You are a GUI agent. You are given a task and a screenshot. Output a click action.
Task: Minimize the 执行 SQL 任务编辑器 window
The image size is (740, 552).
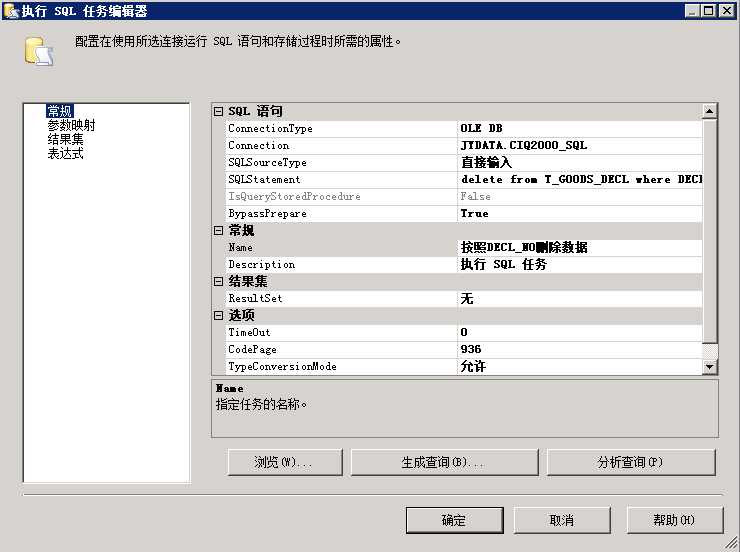(691, 10)
